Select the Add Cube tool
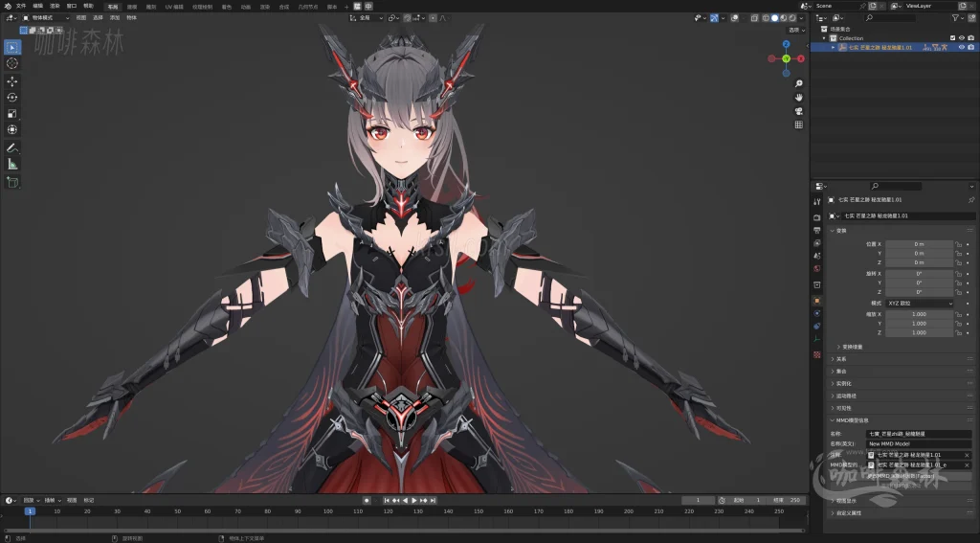The height and width of the screenshot is (543, 980). pos(11,182)
